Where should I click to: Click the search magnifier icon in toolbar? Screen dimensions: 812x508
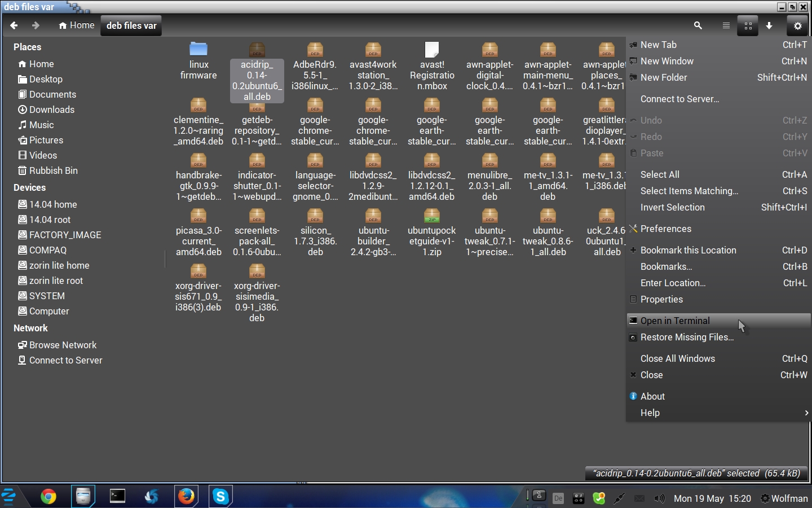pos(698,26)
